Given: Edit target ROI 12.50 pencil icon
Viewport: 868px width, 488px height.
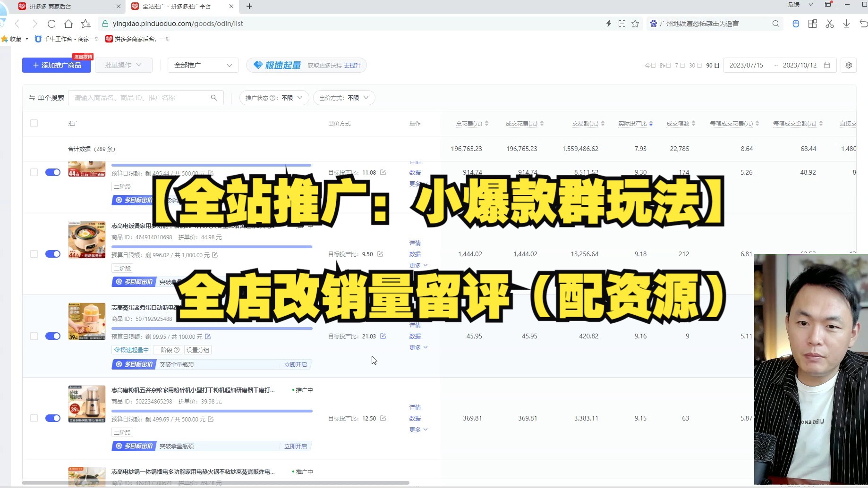Looking at the screenshot, I should (x=383, y=418).
